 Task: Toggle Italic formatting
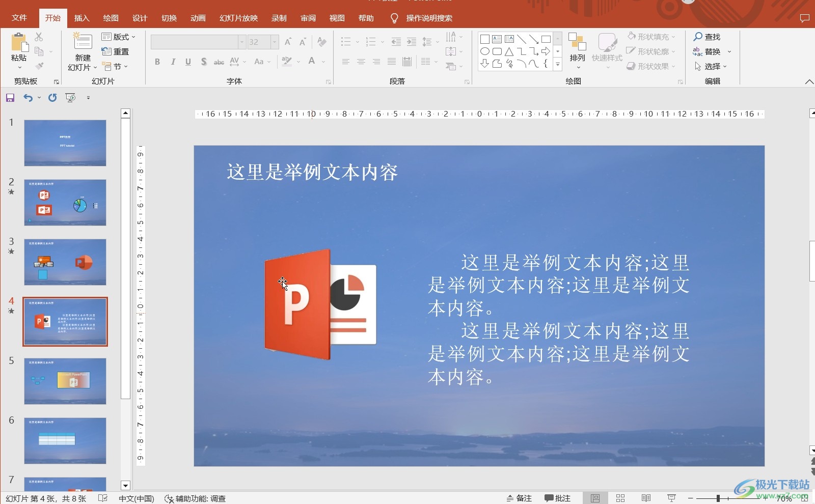coord(173,62)
